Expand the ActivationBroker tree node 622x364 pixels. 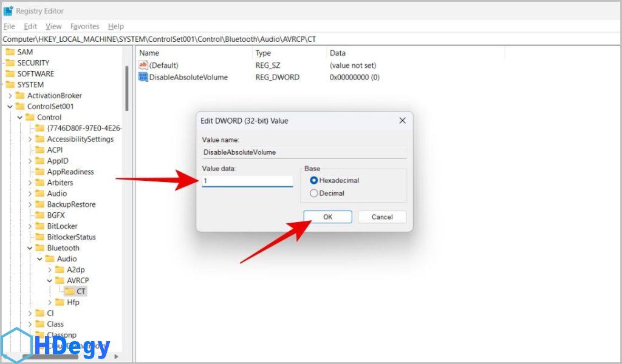[x=10, y=95]
